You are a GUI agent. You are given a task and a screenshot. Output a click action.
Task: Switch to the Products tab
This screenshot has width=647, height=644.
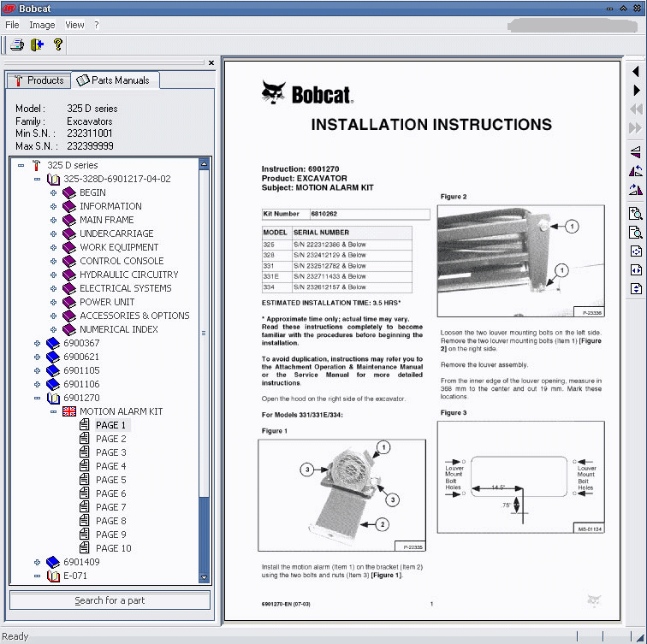(x=39, y=80)
